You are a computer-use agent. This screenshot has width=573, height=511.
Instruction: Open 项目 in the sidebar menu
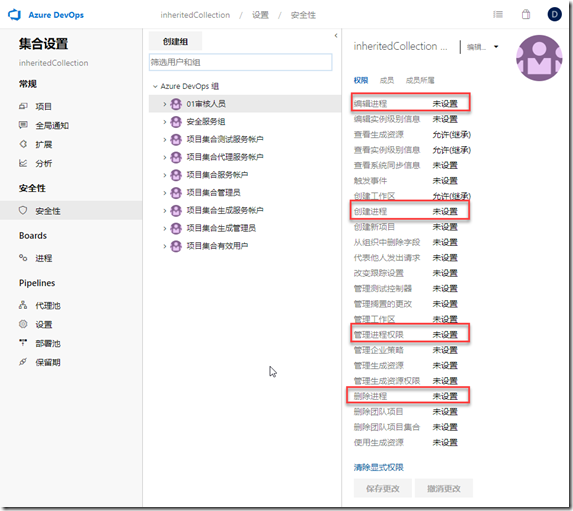(x=43, y=106)
